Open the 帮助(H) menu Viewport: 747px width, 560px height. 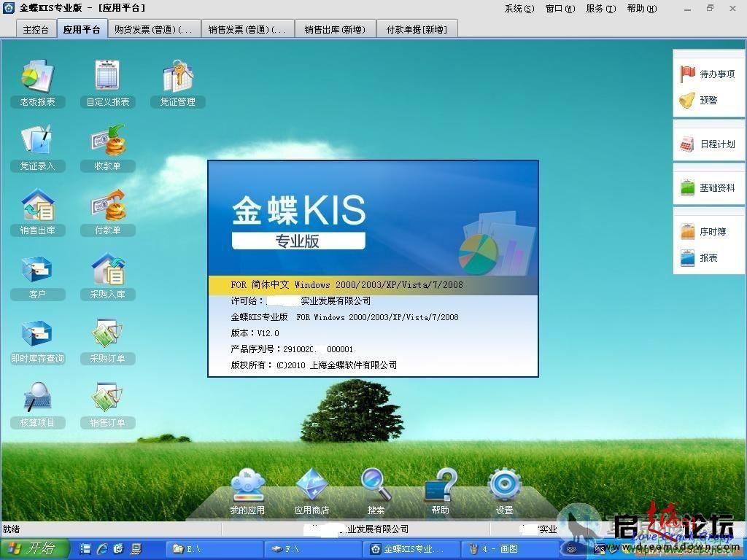point(641,9)
